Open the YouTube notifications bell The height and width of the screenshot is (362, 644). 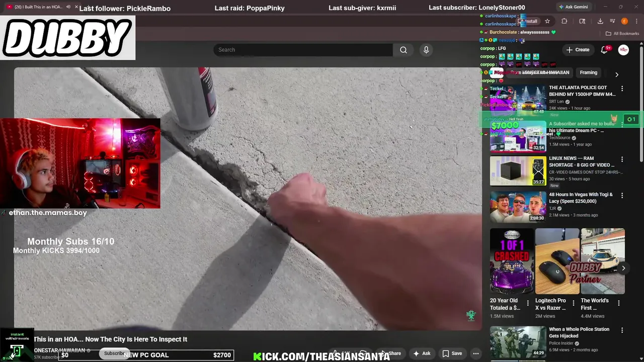605,50
